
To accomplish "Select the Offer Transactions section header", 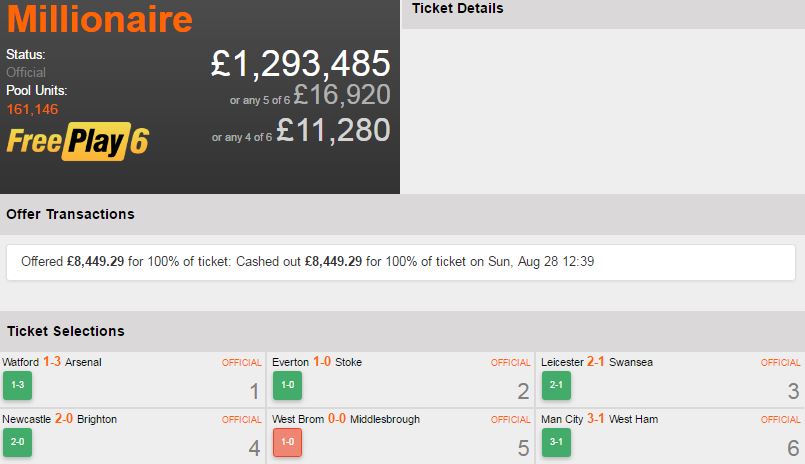I will 70,214.
